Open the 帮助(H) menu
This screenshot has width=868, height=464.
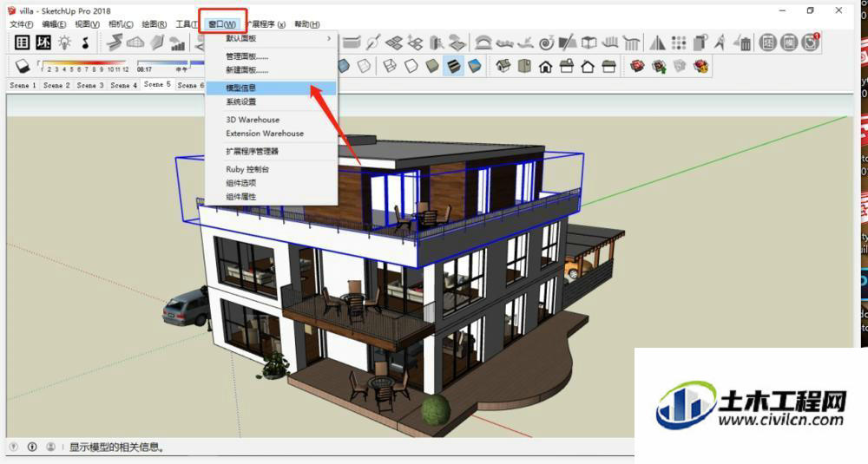pos(306,23)
